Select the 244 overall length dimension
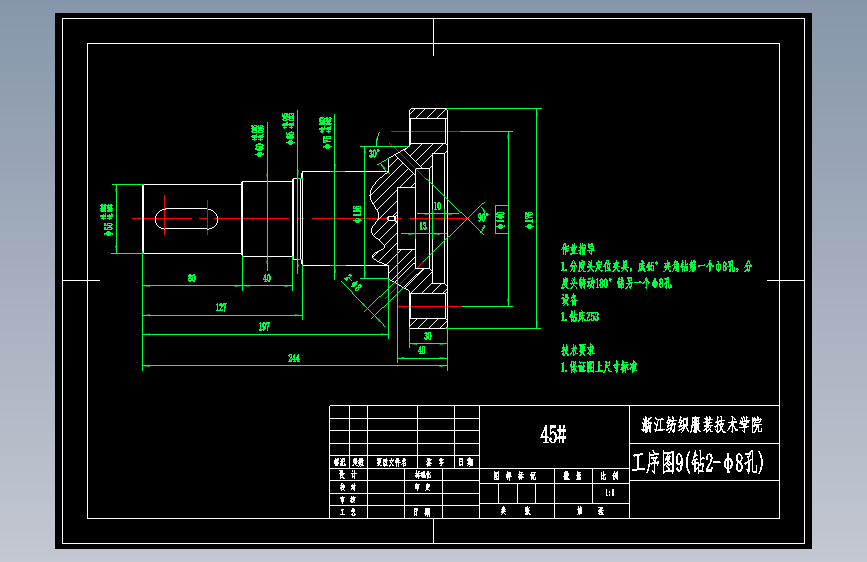867x562 pixels. (x=294, y=358)
